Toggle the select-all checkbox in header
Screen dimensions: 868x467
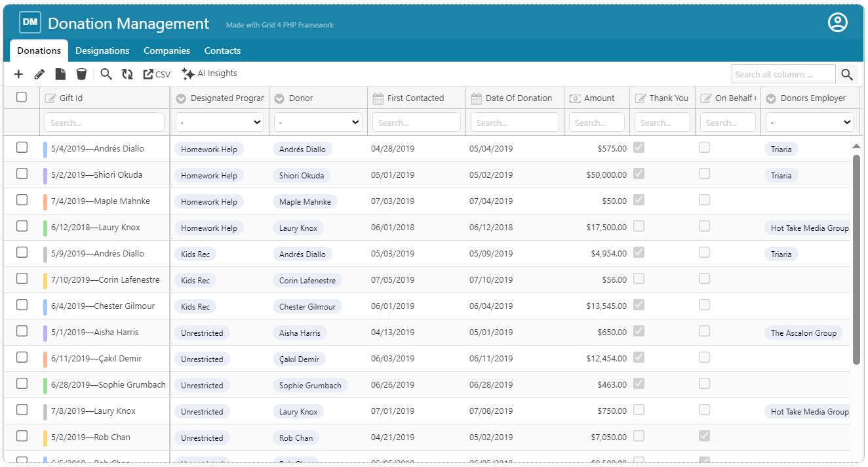pos(22,97)
